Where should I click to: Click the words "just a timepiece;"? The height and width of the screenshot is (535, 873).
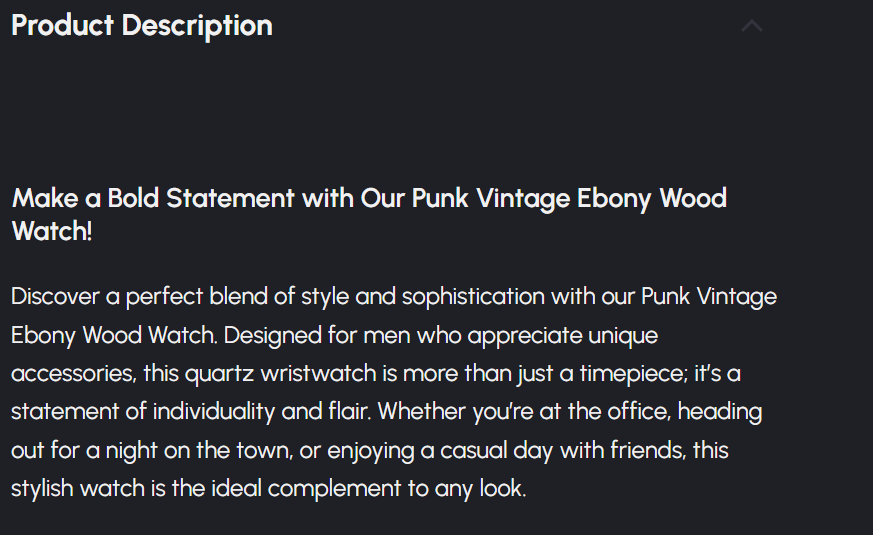pos(551,373)
